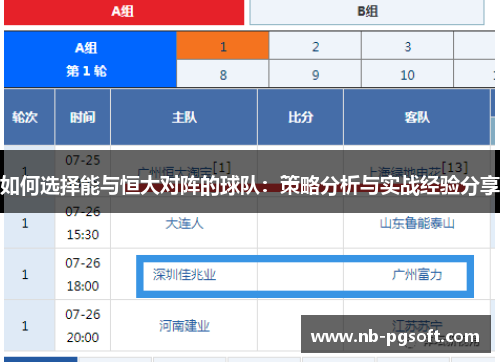The width and height of the screenshot is (500, 362).
Task: Switch to the B组 group tab
Action: coord(367,12)
